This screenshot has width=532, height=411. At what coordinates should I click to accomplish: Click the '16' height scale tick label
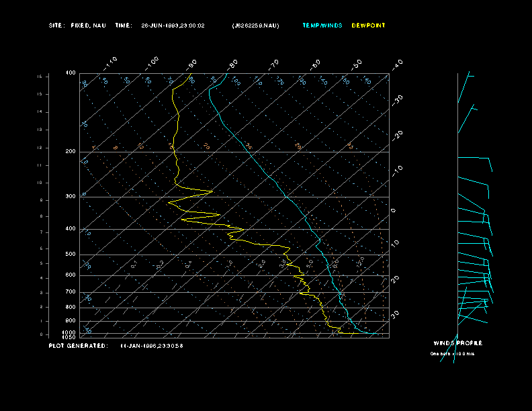tap(40, 77)
